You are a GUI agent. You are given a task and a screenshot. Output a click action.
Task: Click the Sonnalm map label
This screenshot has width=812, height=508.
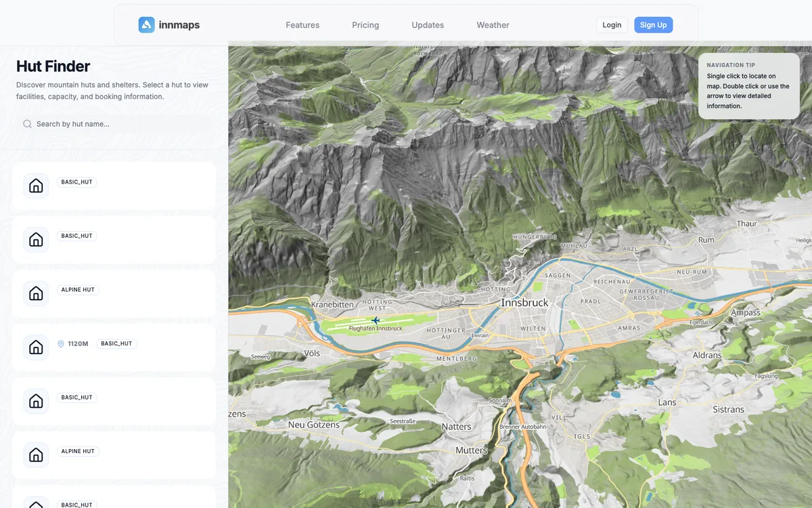tap(500, 400)
